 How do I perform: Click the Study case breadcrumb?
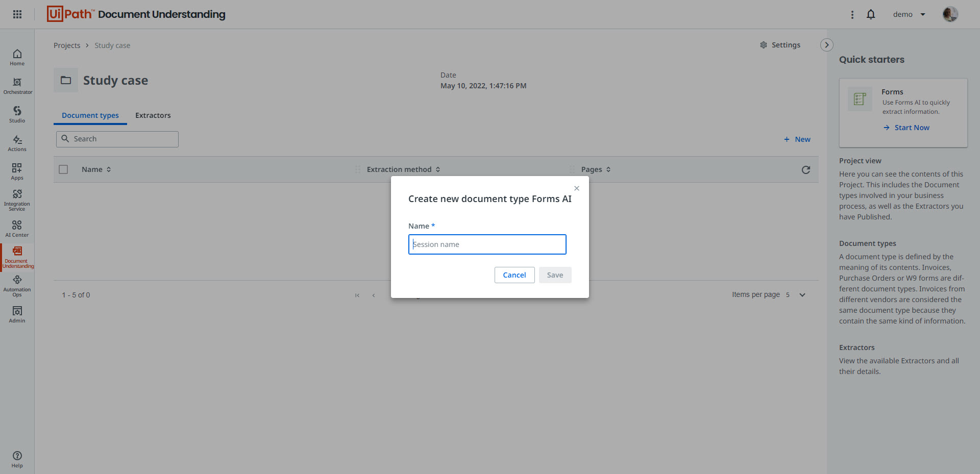112,45
